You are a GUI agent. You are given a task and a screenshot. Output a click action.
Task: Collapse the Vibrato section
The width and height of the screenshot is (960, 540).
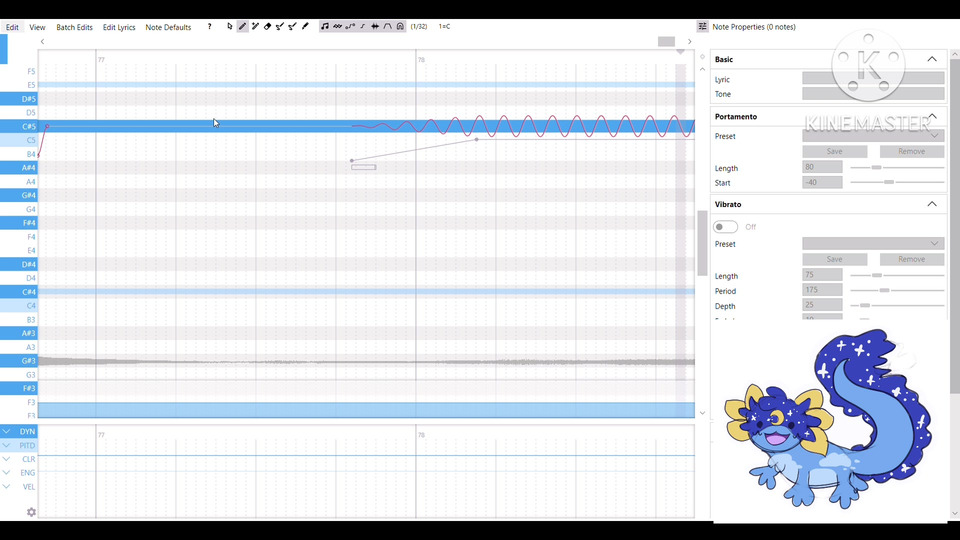(x=932, y=204)
